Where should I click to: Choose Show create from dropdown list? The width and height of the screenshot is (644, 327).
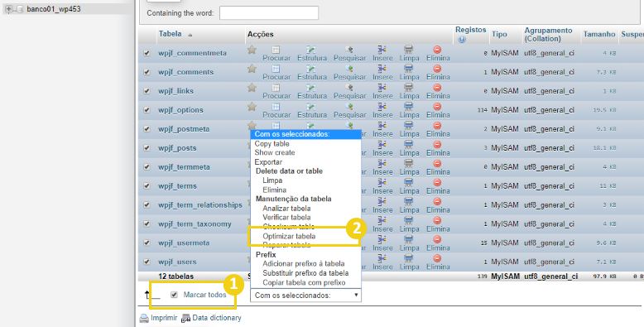(x=275, y=153)
